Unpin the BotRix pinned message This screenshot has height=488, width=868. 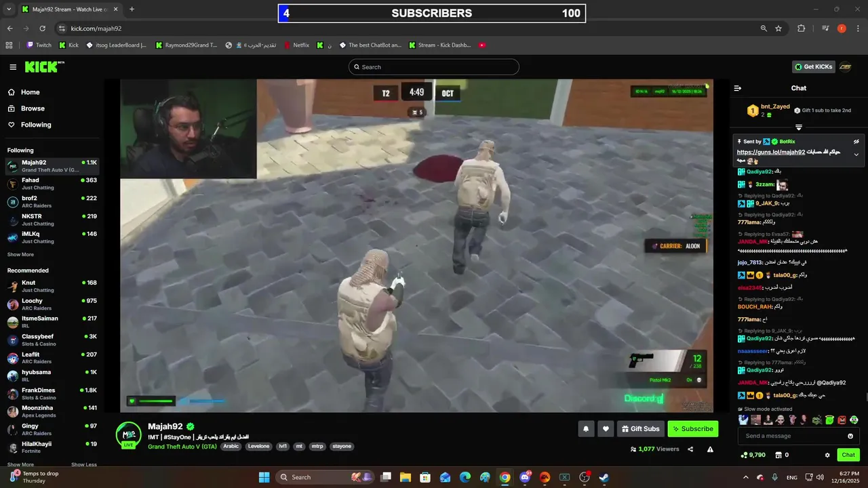[x=856, y=142]
